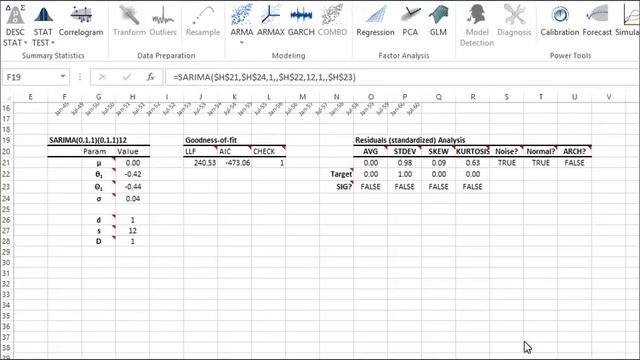Select row 26 header
The width and height of the screenshot is (640, 360).
coord(7,220)
